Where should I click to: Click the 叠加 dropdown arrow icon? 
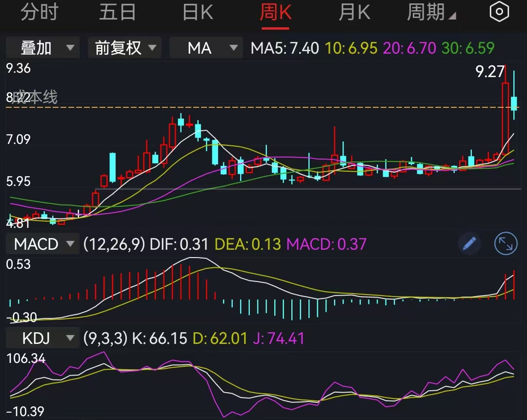point(71,48)
